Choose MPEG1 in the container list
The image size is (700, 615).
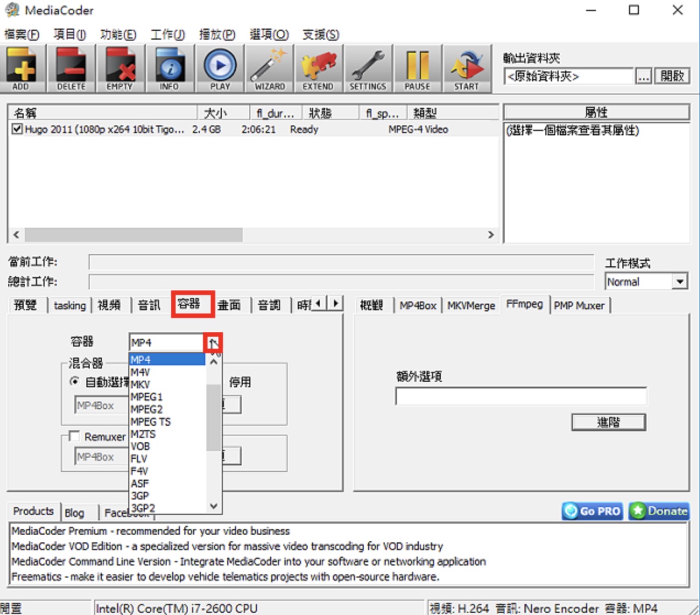(x=167, y=397)
